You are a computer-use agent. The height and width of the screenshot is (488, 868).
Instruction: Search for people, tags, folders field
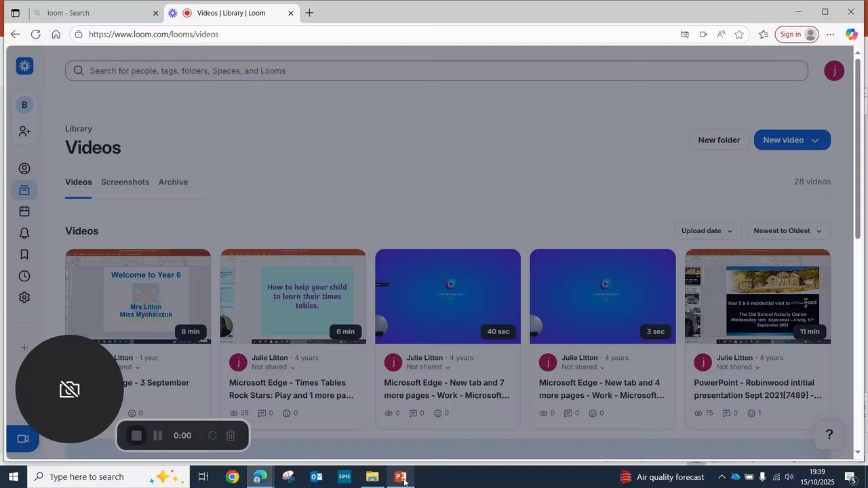(x=437, y=70)
